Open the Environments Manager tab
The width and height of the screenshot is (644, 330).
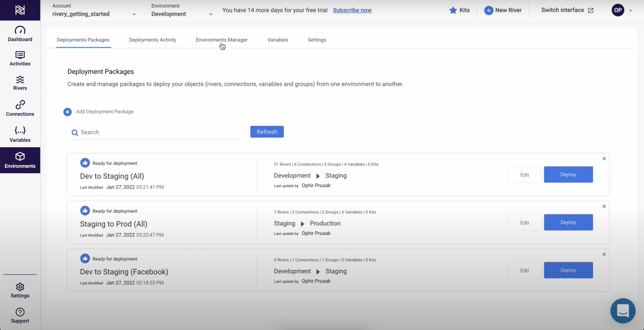click(x=222, y=40)
